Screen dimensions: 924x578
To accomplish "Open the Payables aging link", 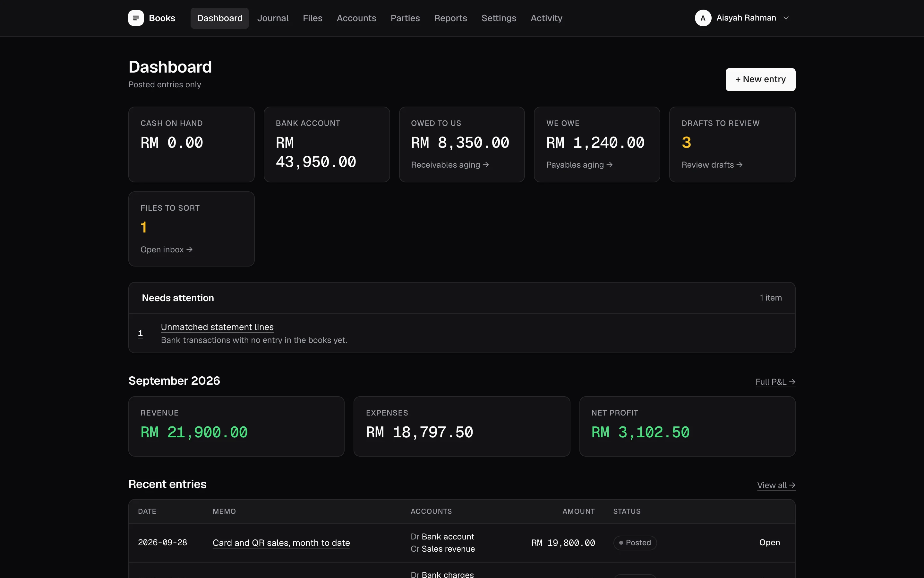I will 579,165.
